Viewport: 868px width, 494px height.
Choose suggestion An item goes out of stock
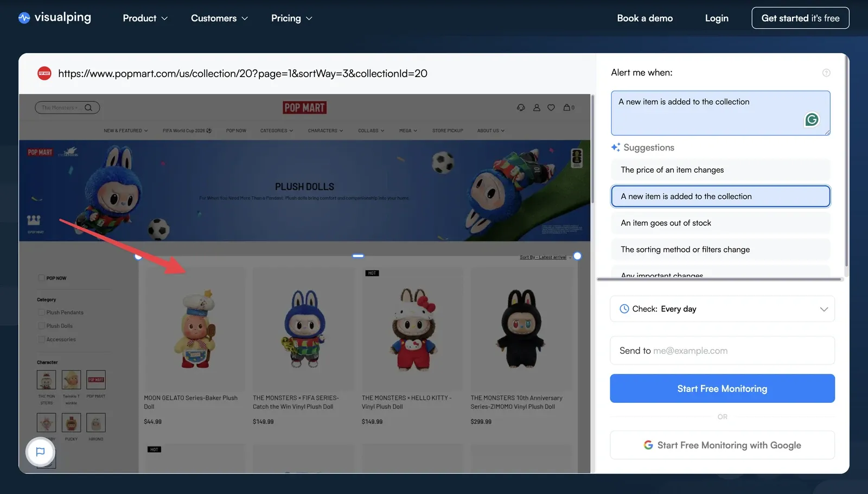720,223
